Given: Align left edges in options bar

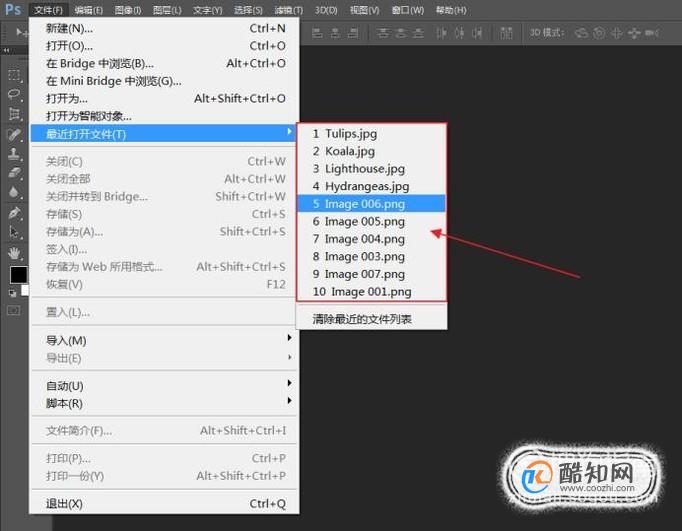Looking at the screenshot, I should (318, 33).
